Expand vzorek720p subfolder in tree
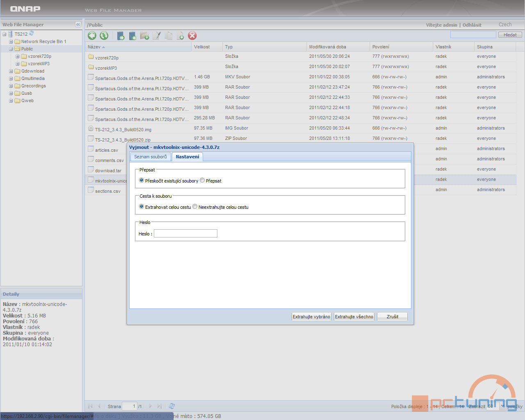Screen dimensions: 525x420 click(x=18, y=56)
